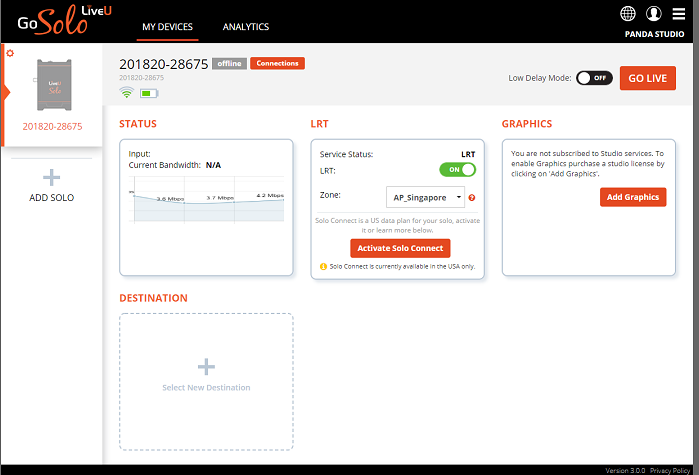The image size is (699, 475).
Task: Click ADD SOLO label
Action: (x=51, y=197)
